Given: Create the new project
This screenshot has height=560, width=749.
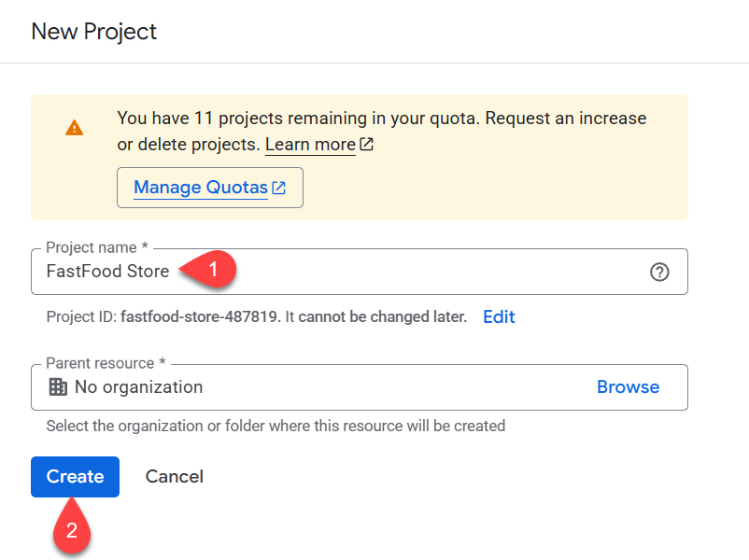Looking at the screenshot, I should tap(75, 477).
